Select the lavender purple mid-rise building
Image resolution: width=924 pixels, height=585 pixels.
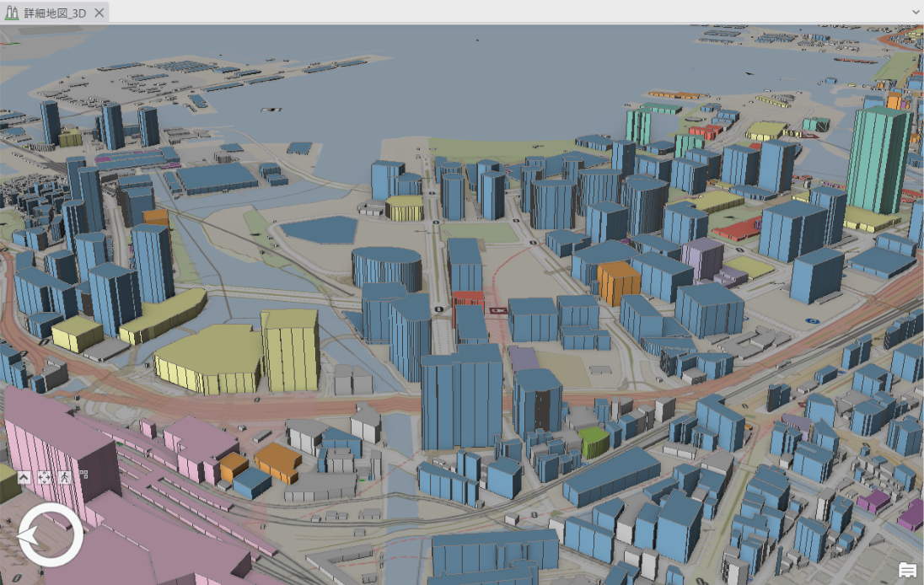click(x=702, y=256)
